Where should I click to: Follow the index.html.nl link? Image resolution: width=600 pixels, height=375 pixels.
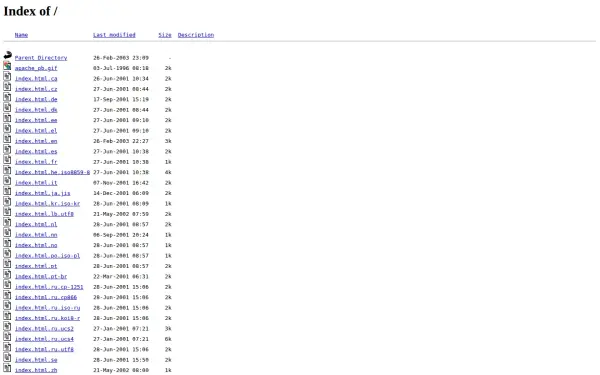[x=36, y=224]
